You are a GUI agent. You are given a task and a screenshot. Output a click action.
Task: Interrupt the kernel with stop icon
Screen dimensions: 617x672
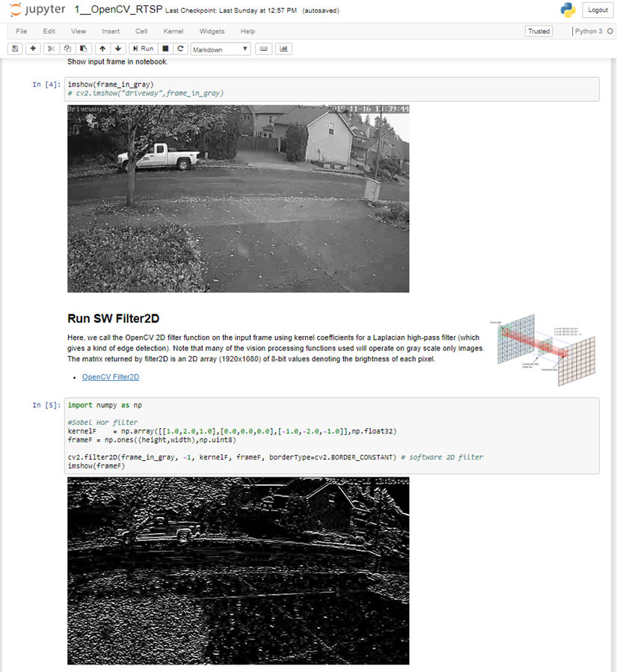tap(166, 49)
